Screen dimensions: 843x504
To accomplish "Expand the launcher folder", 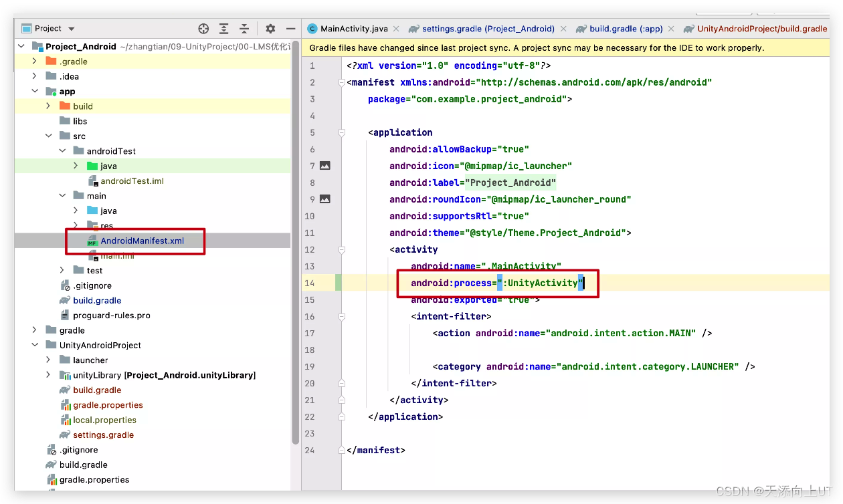I will pos(48,360).
